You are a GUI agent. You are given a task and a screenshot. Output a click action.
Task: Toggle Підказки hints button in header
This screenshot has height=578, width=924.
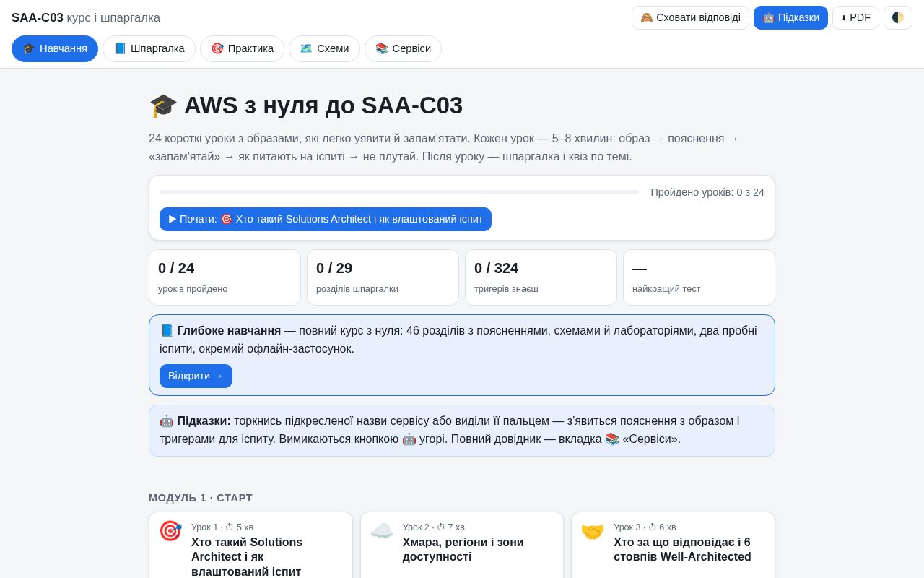click(790, 17)
